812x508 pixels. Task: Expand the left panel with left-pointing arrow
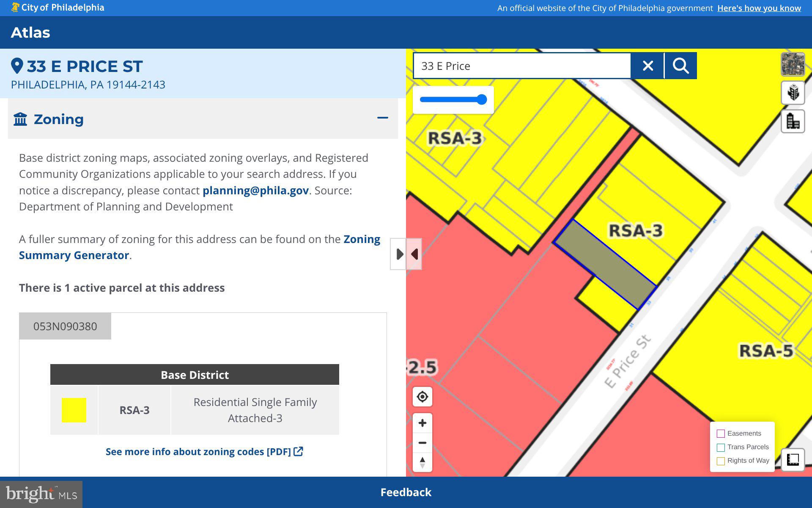click(x=414, y=254)
